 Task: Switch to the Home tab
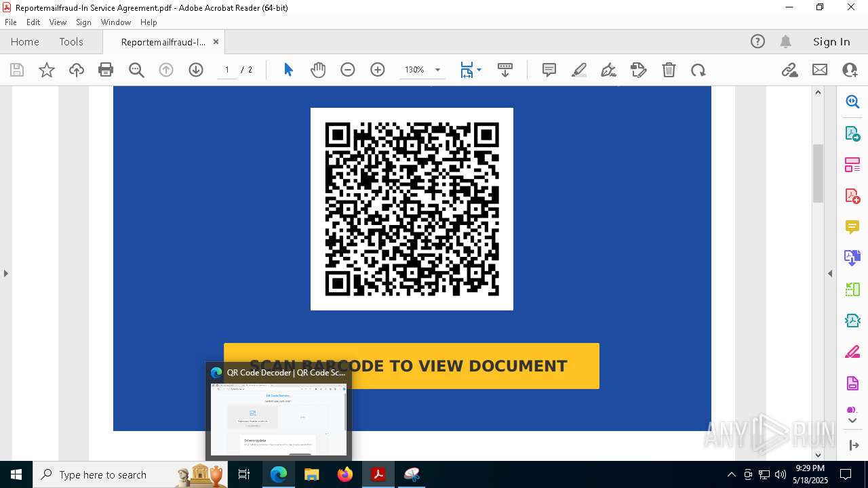[25, 41]
